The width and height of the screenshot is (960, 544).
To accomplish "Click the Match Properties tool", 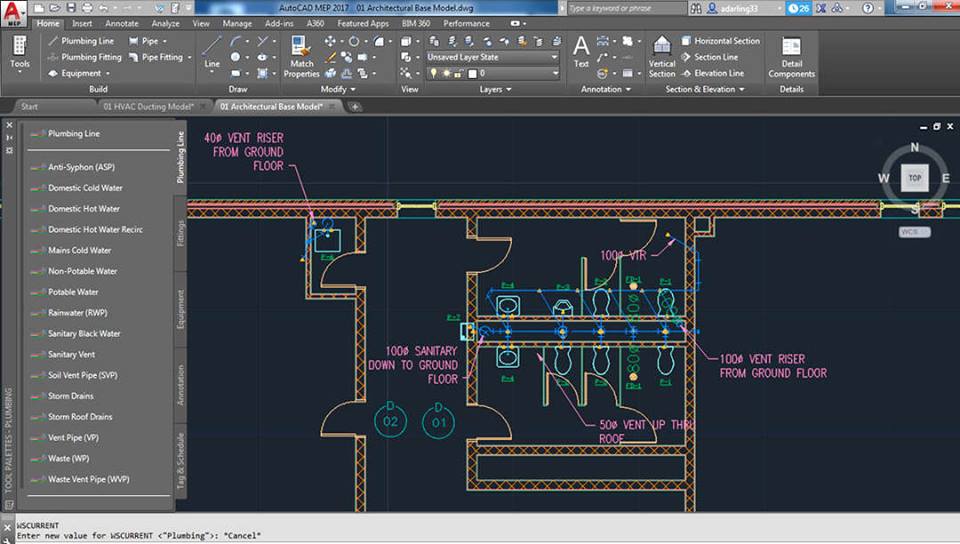I will tap(301, 54).
